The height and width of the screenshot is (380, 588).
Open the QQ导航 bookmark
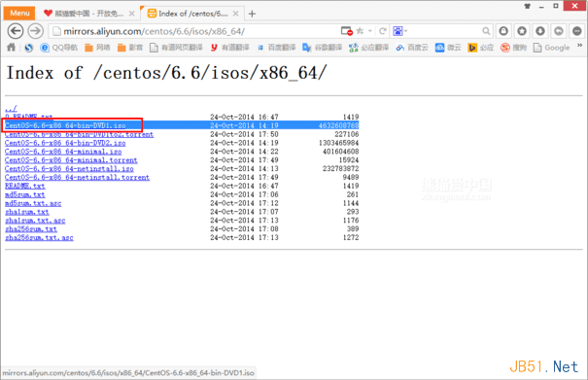(59, 48)
